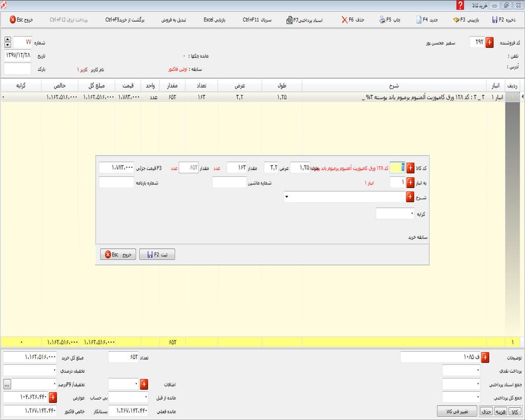The width and height of the screenshot is (525, 420).
Task: Click the بازیابی Excel toolbar item
Action: click(214, 20)
